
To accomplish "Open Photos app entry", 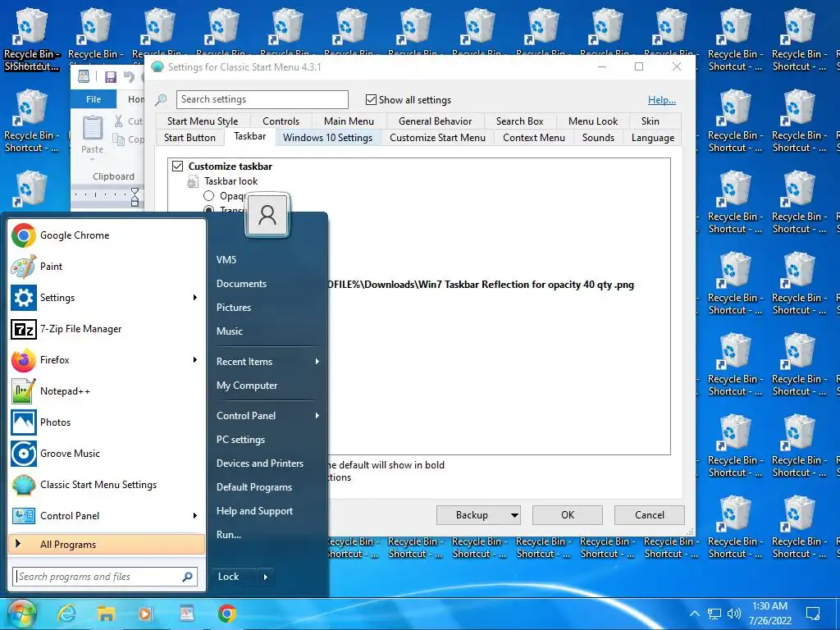I will coord(107,422).
